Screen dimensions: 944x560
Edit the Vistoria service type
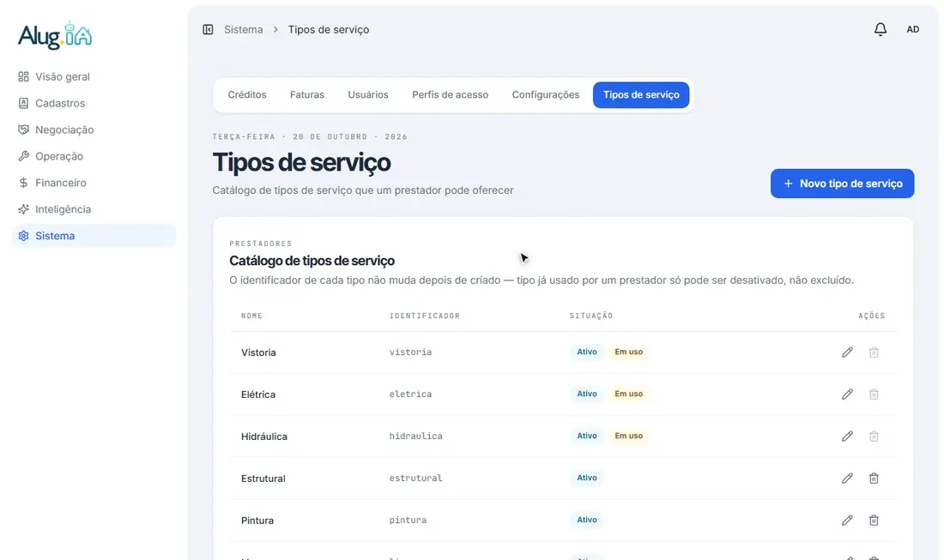point(847,352)
